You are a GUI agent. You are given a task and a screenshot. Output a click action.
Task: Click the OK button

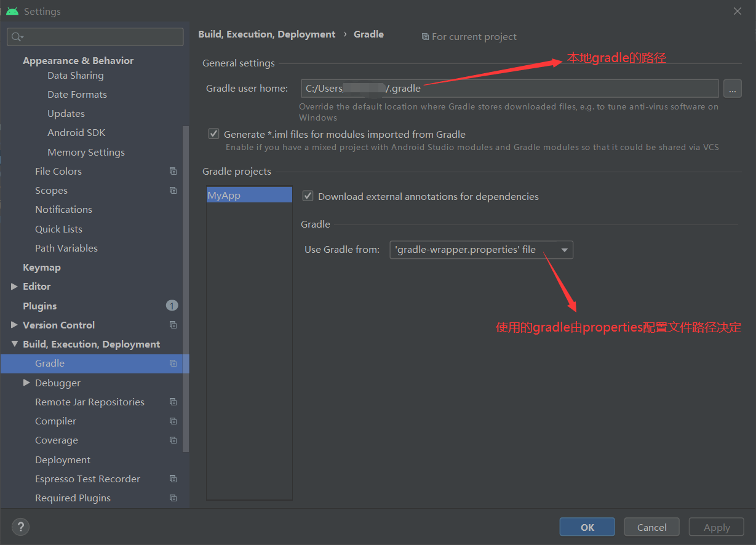coord(587,527)
